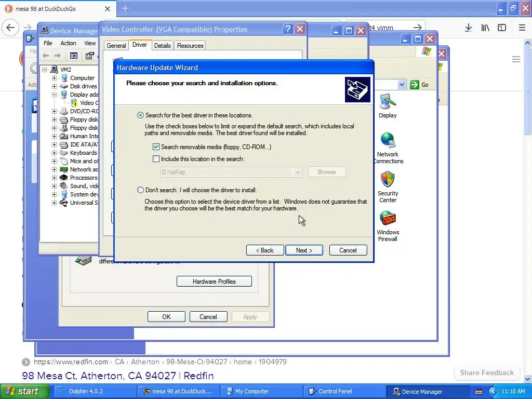Click the Windows start button
Screen dimensions: 532x399
pyautogui.click(x=25, y=391)
